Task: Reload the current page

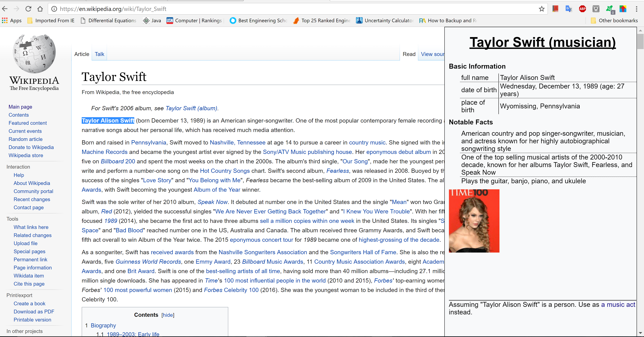Action: [x=28, y=9]
